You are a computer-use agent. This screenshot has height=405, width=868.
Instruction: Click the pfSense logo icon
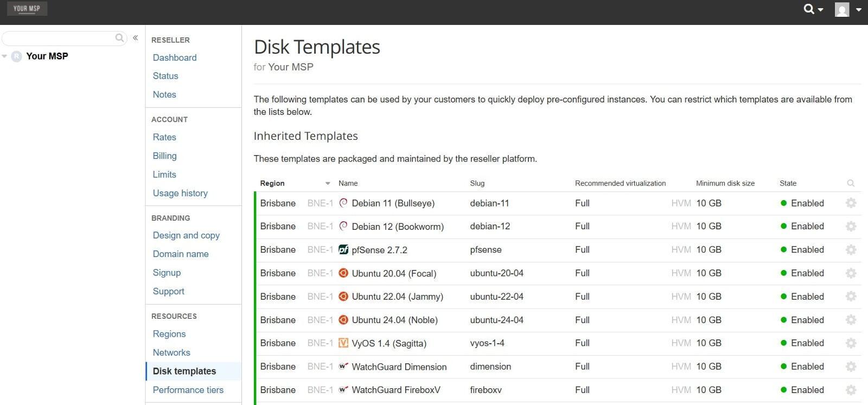click(343, 249)
